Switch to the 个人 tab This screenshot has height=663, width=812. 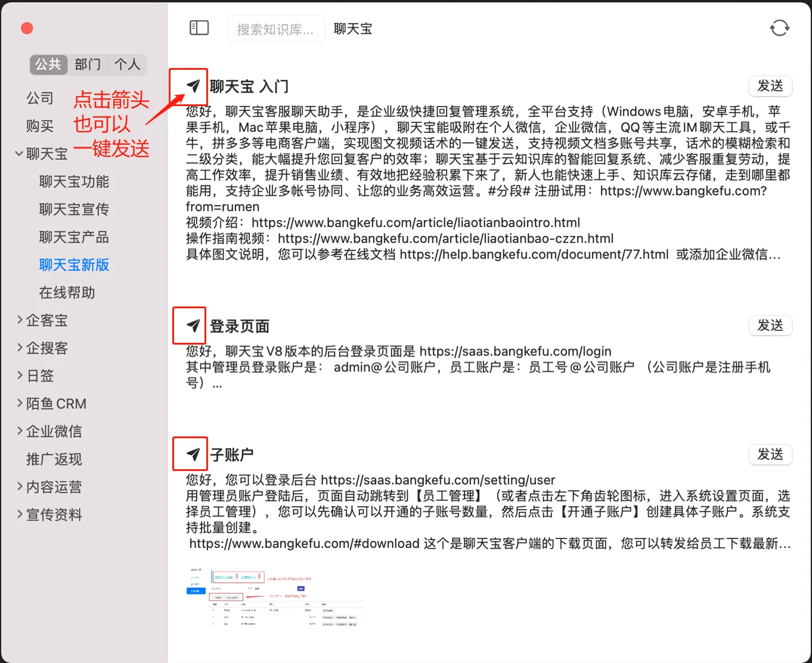coord(127,64)
